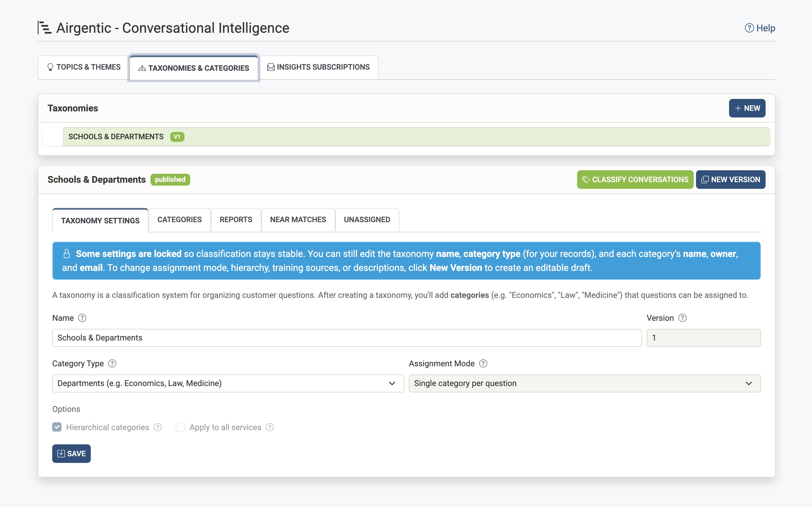Enable the Apply to all services checkbox
812x507 pixels.
point(180,427)
